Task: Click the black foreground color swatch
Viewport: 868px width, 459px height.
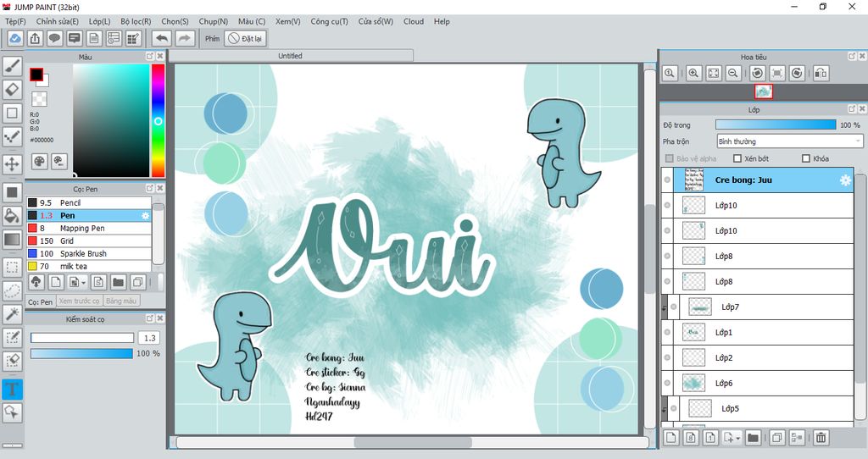Action: (x=36, y=75)
